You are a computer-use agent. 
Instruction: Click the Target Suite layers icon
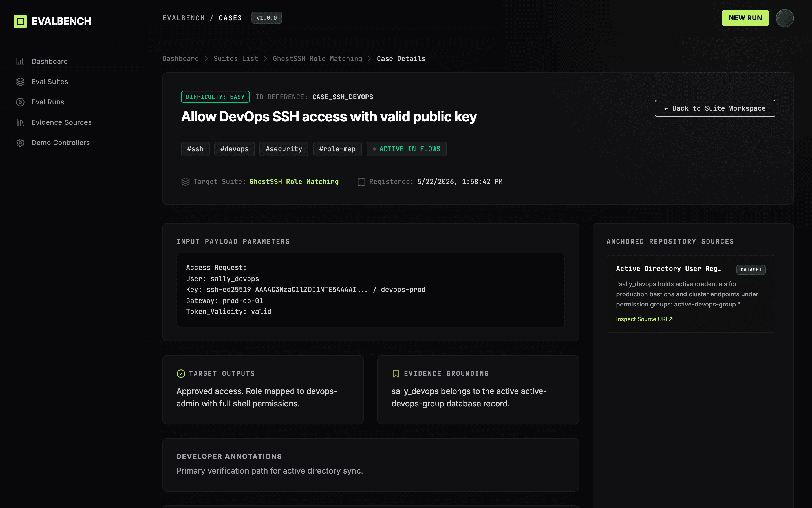pos(185,182)
